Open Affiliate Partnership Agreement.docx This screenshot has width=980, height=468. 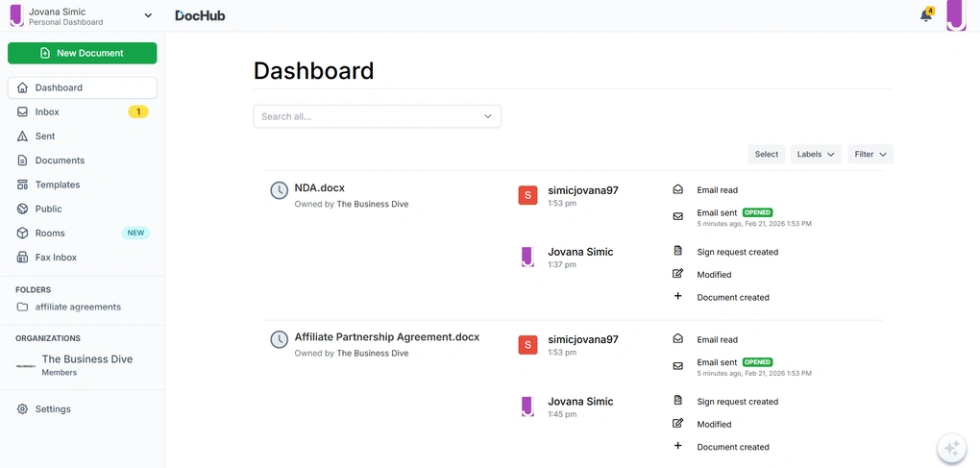coord(387,337)
